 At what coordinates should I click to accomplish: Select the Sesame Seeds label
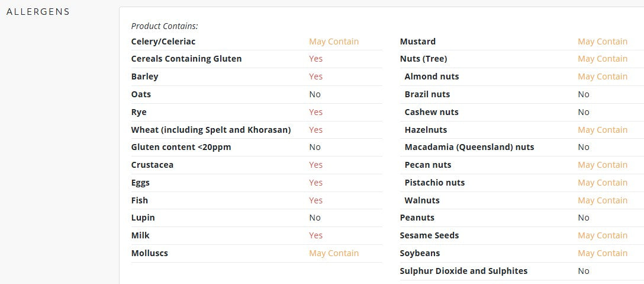(x=429, y=235)
